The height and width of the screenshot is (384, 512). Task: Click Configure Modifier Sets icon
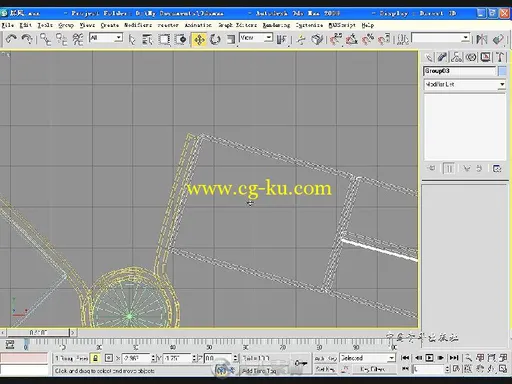pos(497,168)
